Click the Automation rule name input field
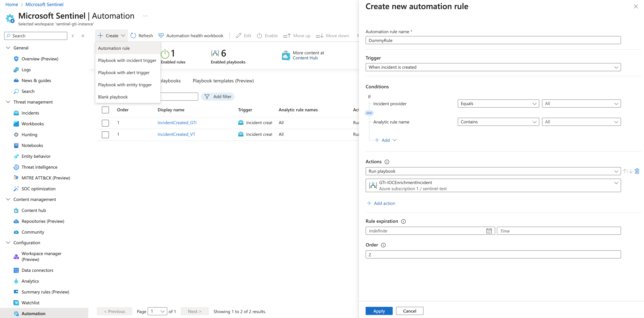644x318 pixels. [x=493, y=40]
